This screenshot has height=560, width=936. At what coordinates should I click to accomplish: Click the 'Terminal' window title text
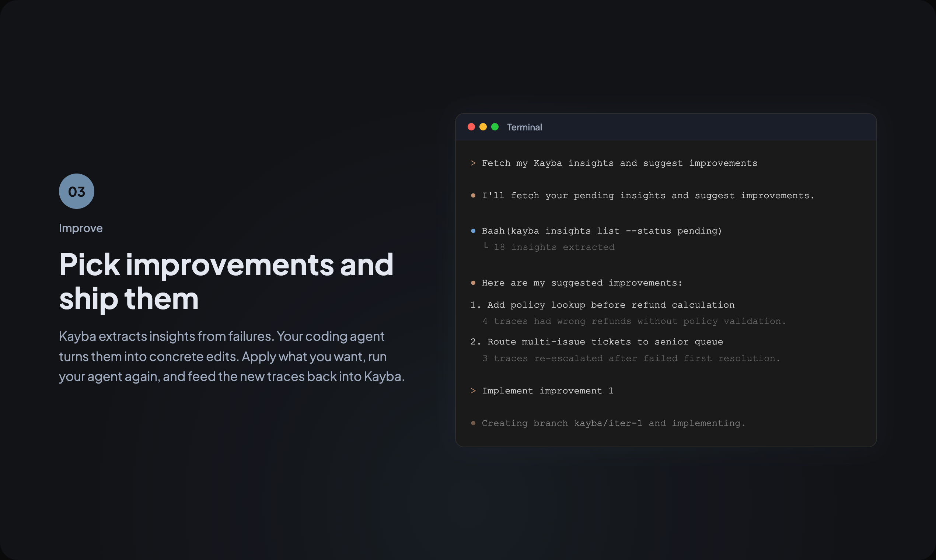click(x=524, y=127)
